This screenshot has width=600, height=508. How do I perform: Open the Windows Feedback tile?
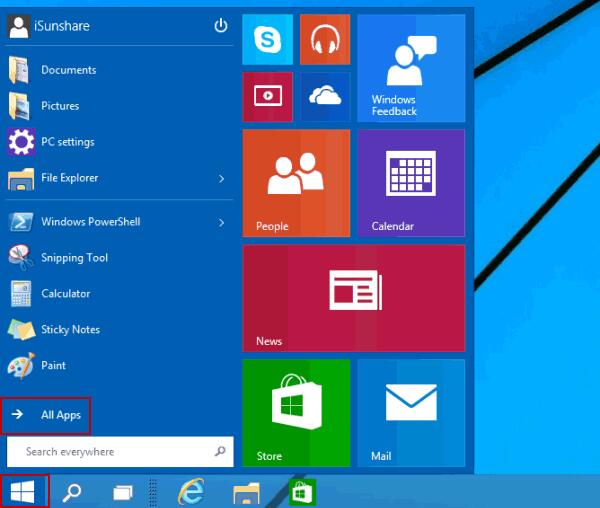coord(411,68)
